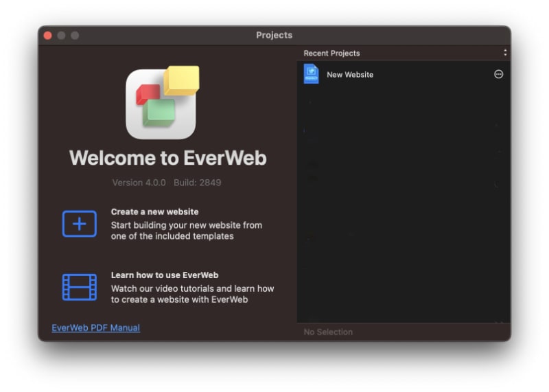Close the Projects window with red button
The image size is (549, 392).
pyautogui.click(x=48, y=36)
